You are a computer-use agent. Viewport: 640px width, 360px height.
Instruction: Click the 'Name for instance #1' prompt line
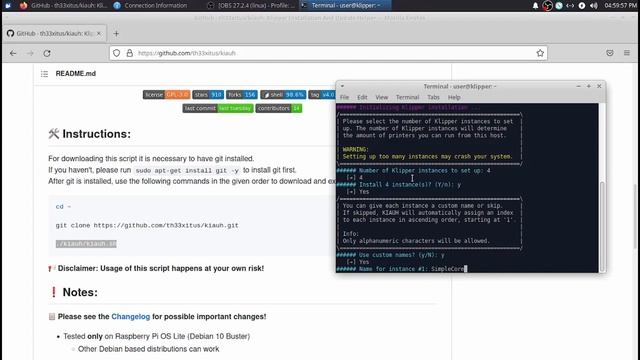coord(401,269)
